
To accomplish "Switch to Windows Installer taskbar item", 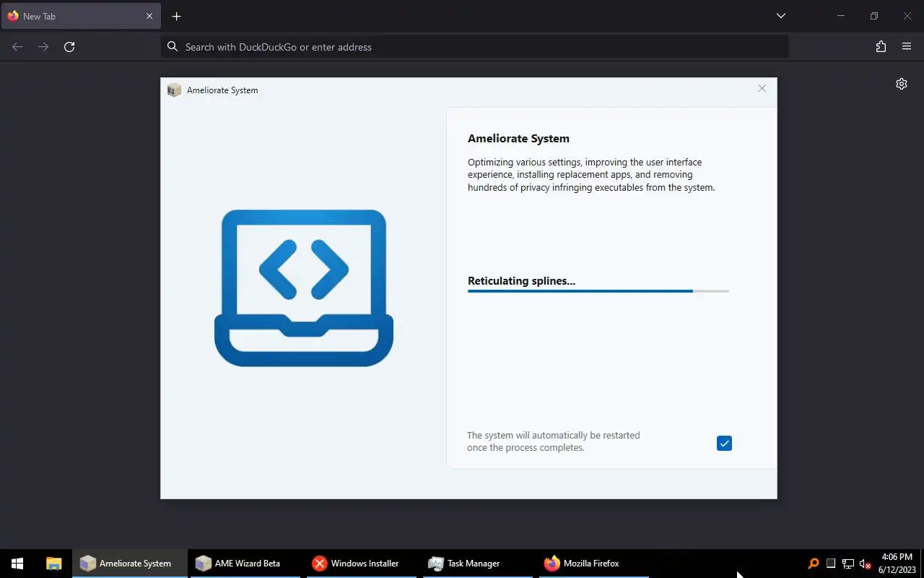I will [362, 564].
